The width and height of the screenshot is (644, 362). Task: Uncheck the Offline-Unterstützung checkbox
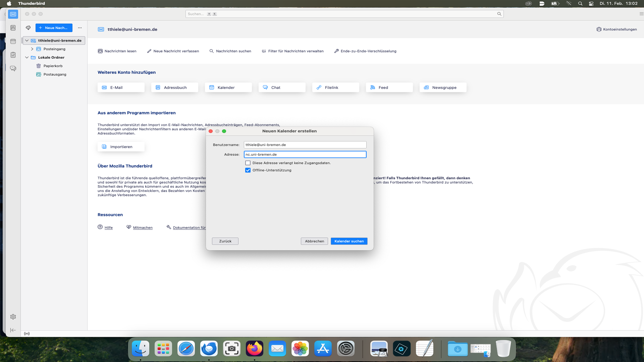pyautogui.click(x=248, y=170)
